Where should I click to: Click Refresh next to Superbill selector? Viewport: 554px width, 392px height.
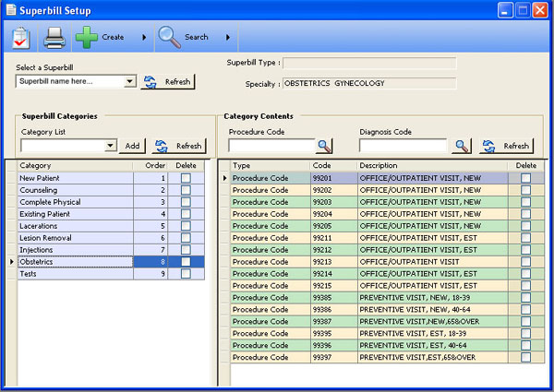coord(168,81)
